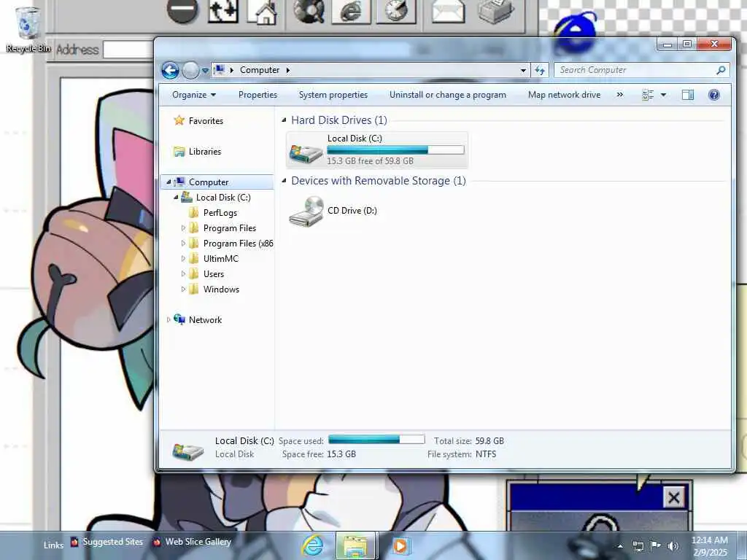Click the Explorer forward arrow button
This screenshot has width=747, height=560.
(x=190, y=71)
